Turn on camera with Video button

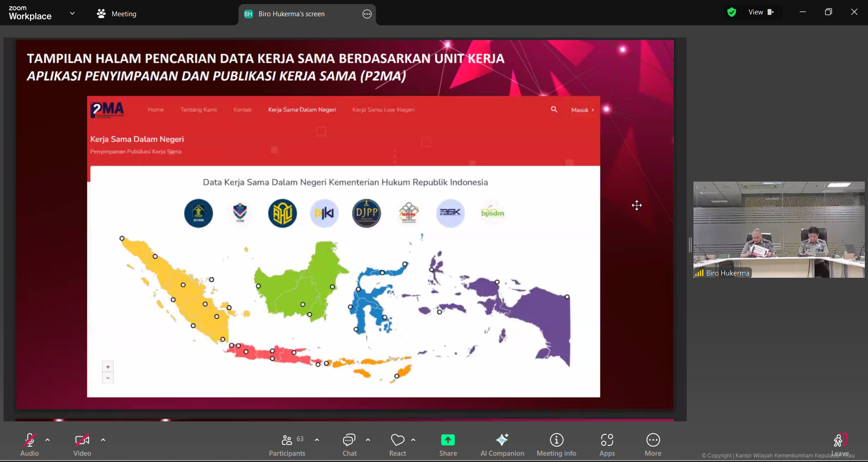click(x=82, y=445)
